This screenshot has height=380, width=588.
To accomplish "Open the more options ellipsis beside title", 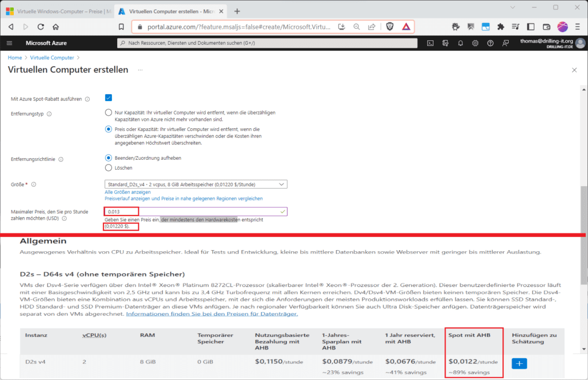I will (140, 70).
